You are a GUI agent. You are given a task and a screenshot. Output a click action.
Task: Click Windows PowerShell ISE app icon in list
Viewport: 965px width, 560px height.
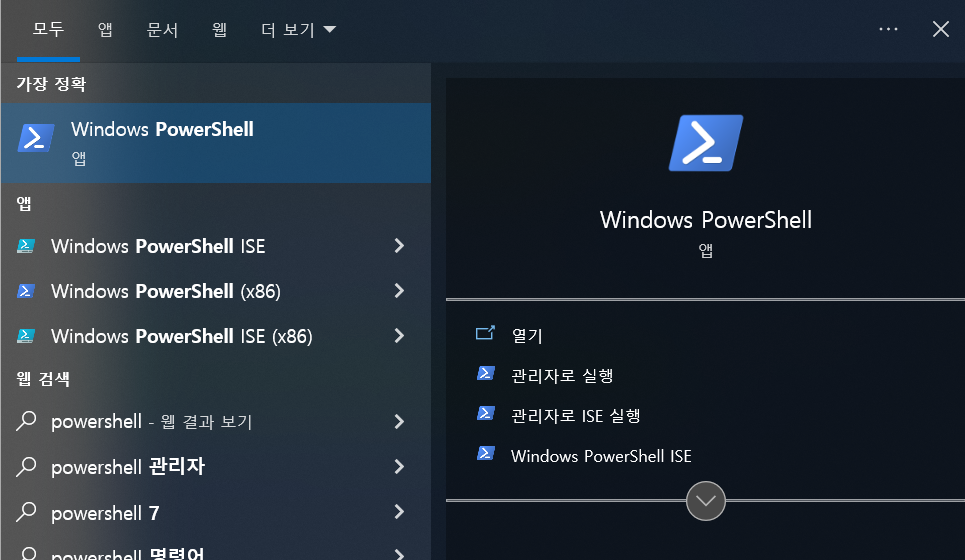[x=25, y=246]
